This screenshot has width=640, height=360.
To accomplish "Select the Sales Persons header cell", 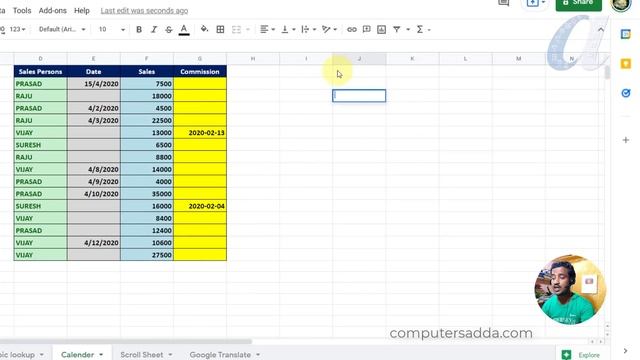I will pos(40,71).
